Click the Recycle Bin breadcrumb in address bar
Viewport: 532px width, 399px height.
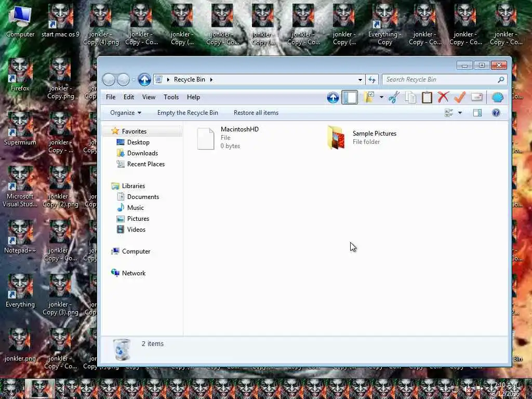coord(189,79)
